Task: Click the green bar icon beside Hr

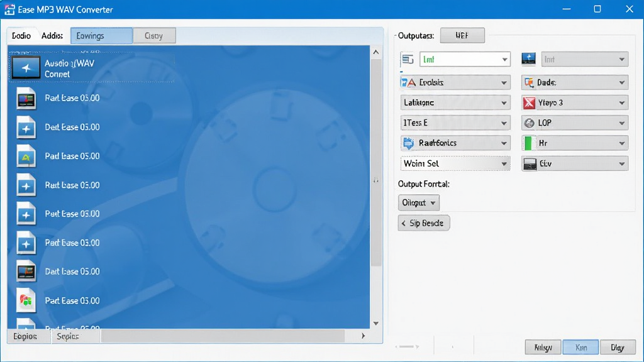Action: click(528, 143)
